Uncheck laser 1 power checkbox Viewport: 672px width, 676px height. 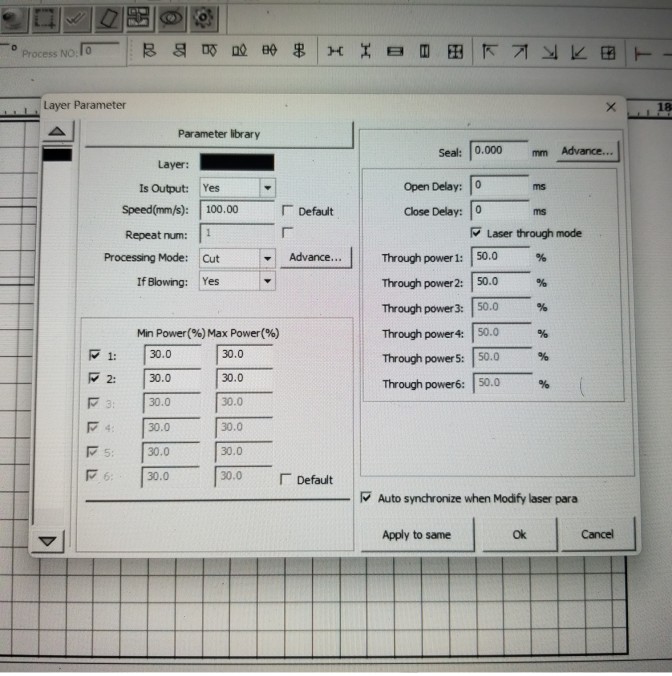pos(94,355)
